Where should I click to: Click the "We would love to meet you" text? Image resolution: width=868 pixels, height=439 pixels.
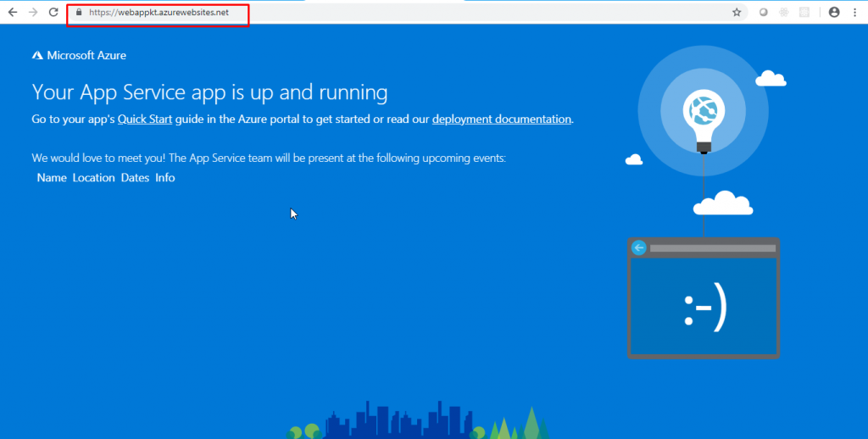pos(98,158)
